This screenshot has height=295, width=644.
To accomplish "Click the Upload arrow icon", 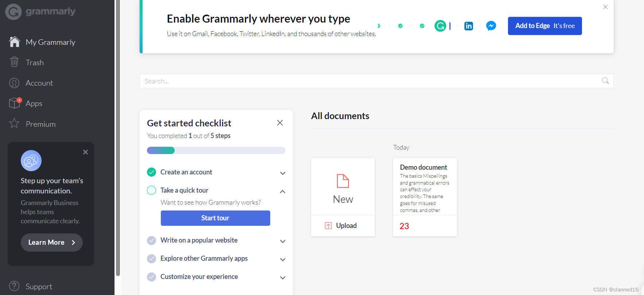I will [328, 225].
